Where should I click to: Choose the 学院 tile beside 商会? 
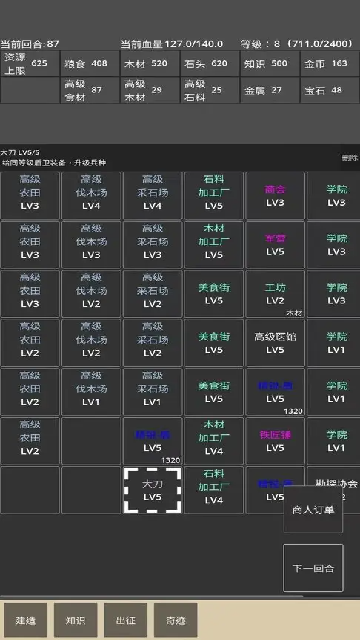point(333,196)
